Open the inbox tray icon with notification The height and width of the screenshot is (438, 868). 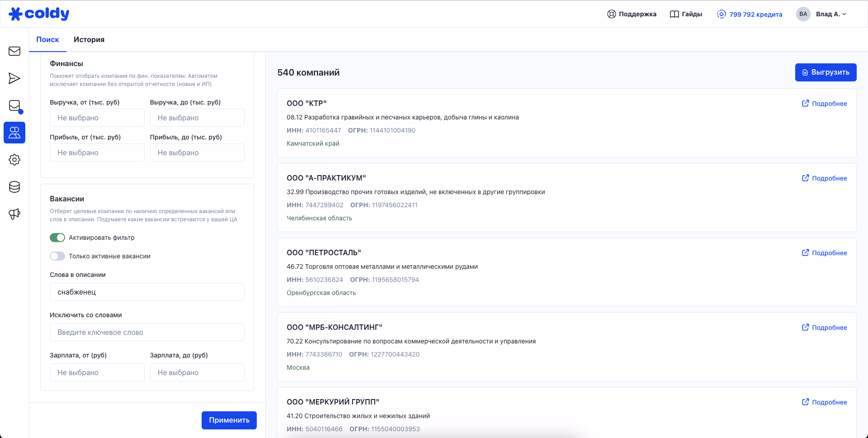(14, 106)
